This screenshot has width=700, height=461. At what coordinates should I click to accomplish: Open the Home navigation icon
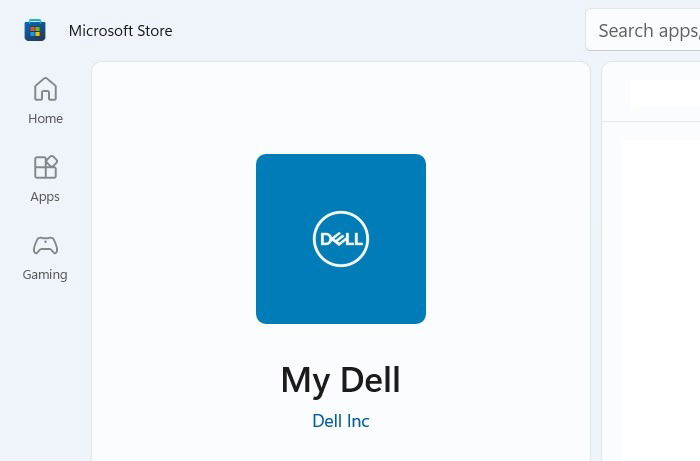(45, 89)
